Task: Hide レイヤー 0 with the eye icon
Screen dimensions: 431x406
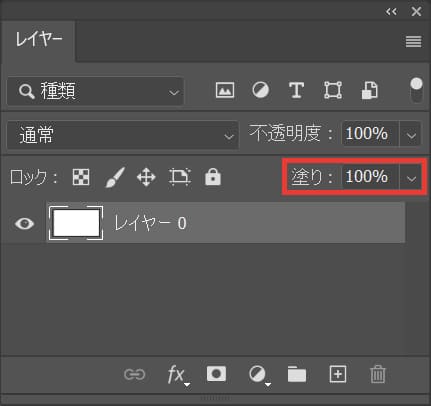Action: tap(24, 223)
